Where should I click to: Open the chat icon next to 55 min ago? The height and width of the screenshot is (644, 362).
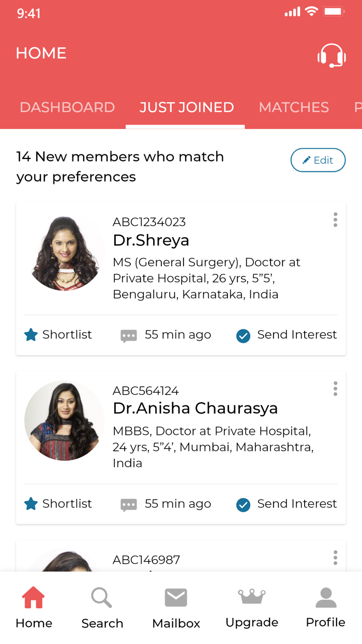coord(128,335)
